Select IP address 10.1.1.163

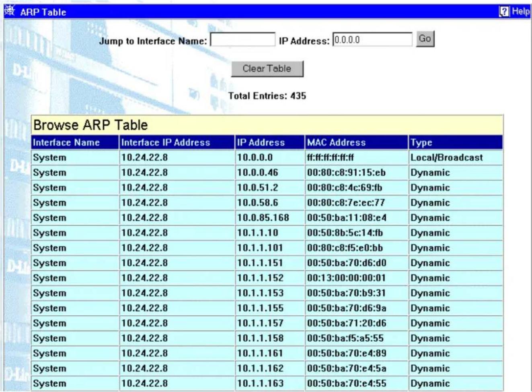pyautogui.click(x=260, y=384)
